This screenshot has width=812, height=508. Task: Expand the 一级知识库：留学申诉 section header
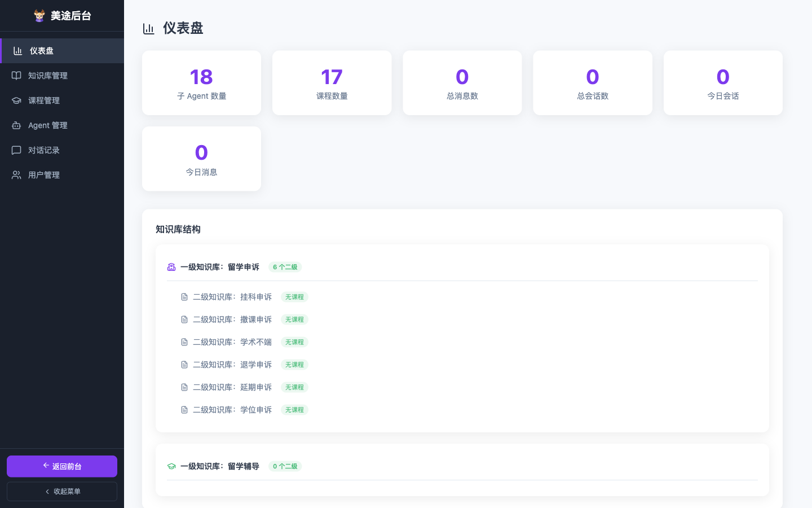(x=462, y=267)
